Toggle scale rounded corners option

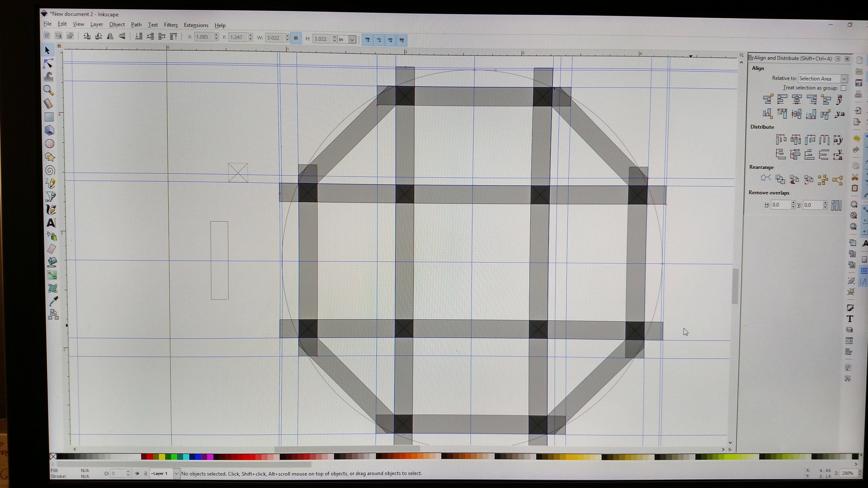click(379, 40)
